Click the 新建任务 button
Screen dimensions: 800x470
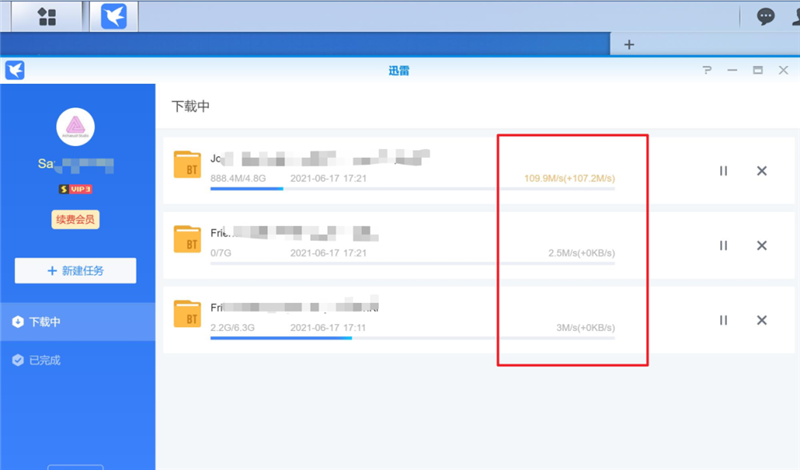point(76,270)
